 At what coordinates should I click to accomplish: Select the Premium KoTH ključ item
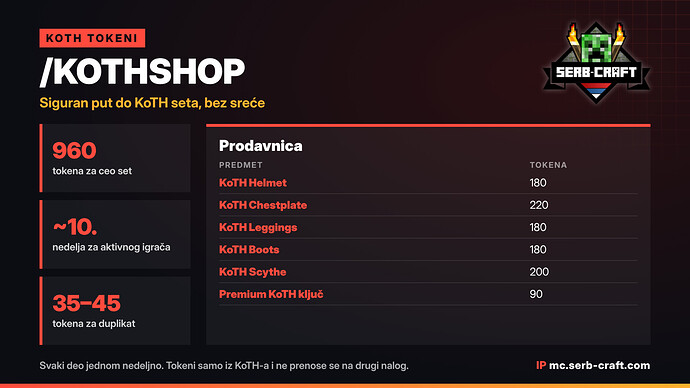pyautogui.click(x=271, y=294)
